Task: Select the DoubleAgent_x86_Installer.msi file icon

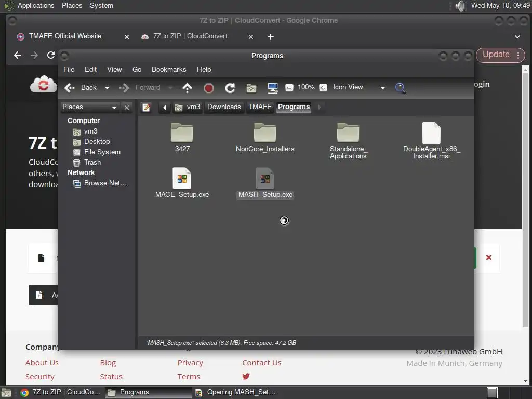Action: click(x=431, y=132)
